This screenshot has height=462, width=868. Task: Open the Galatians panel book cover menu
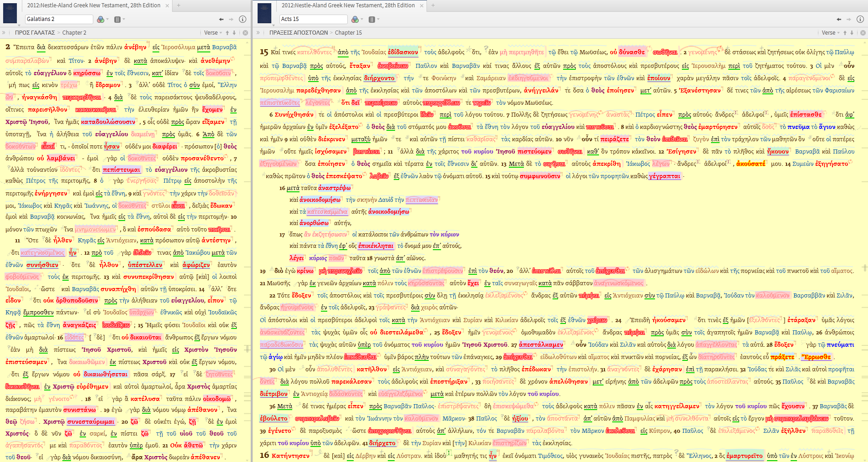coord(10,13)
